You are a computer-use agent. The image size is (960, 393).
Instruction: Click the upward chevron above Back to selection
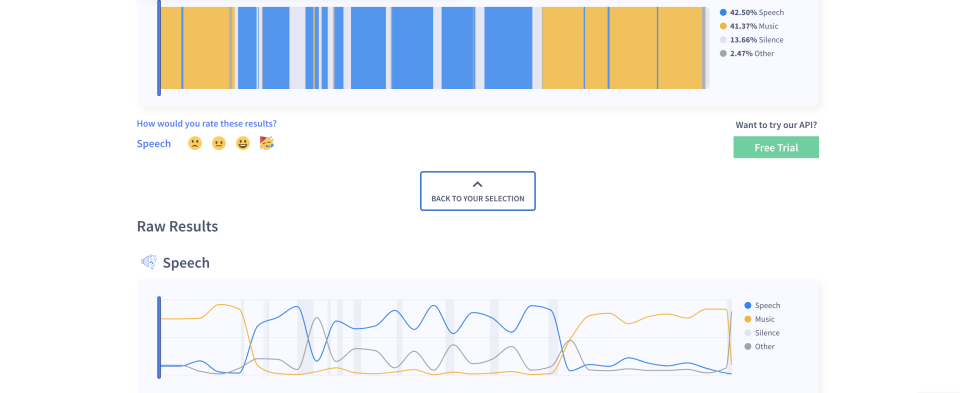click(478, 184)
